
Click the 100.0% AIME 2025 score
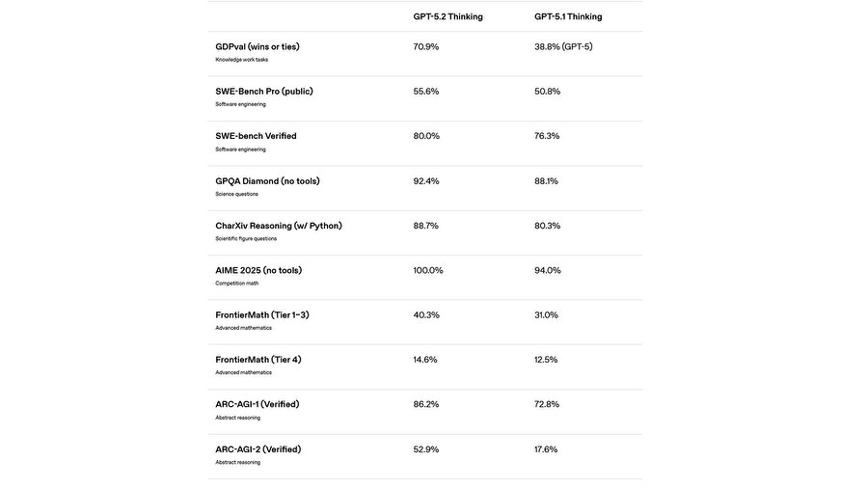[428, 270]
